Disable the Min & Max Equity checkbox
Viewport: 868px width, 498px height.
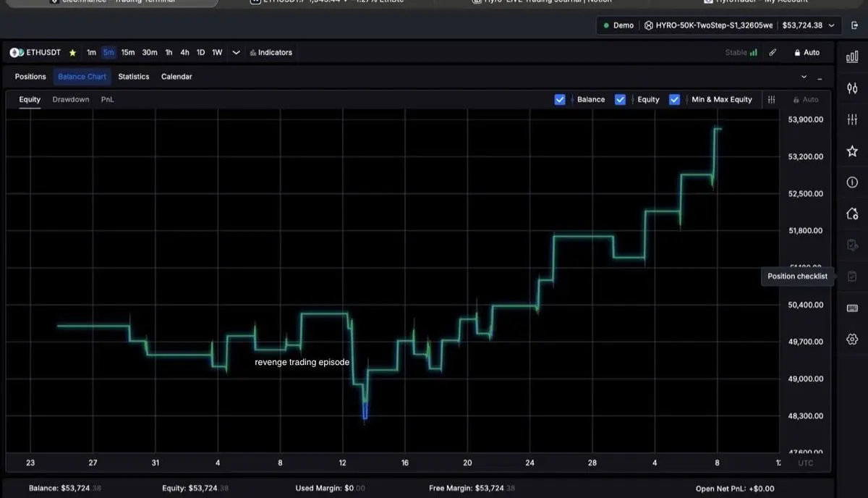674,100
